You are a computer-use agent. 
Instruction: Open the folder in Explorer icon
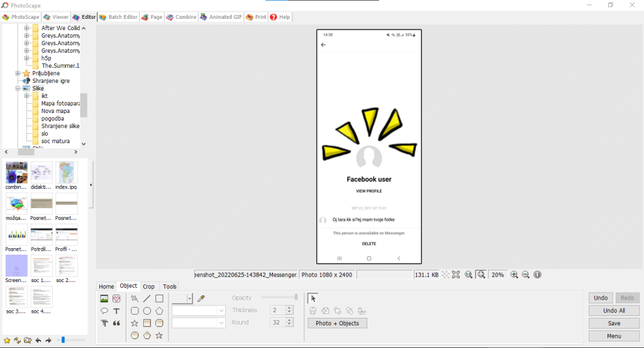[x=28, y=340]
